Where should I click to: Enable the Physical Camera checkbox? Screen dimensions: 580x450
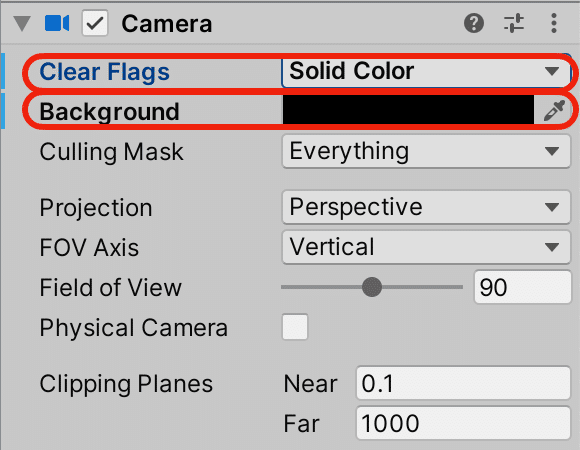[295, 327]
